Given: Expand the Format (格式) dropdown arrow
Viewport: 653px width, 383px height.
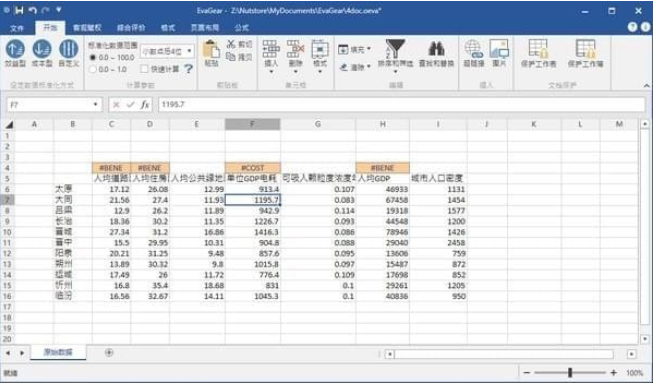Looking at the screenshot, I should [320, 72].
